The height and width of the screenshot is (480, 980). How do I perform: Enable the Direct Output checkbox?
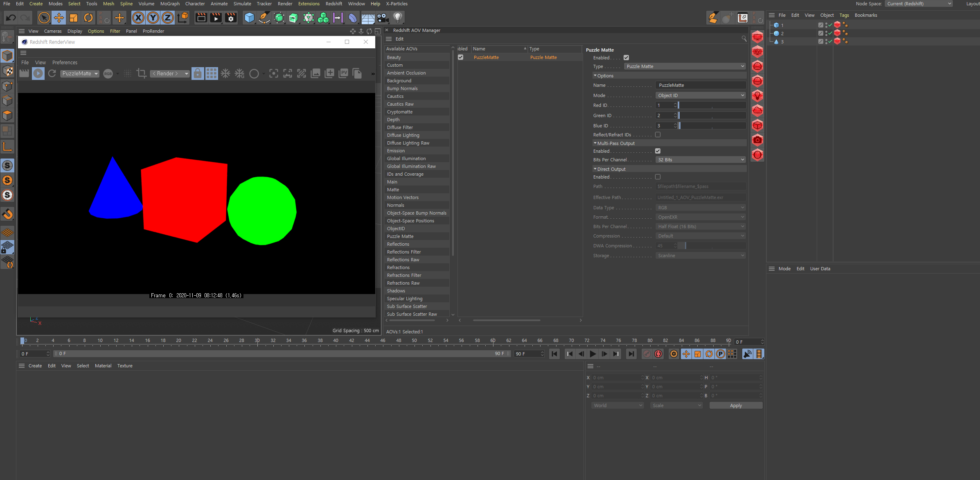point(658,177)
